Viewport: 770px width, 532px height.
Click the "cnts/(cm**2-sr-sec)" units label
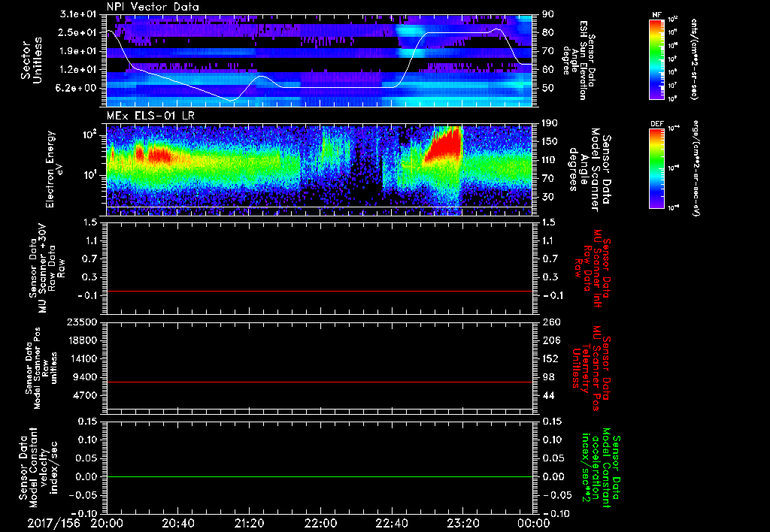[x=694, y=59]
